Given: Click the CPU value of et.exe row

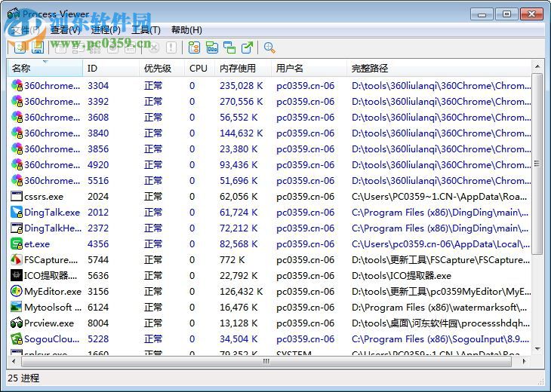Looking at the screenshot, I should [192, 244].
